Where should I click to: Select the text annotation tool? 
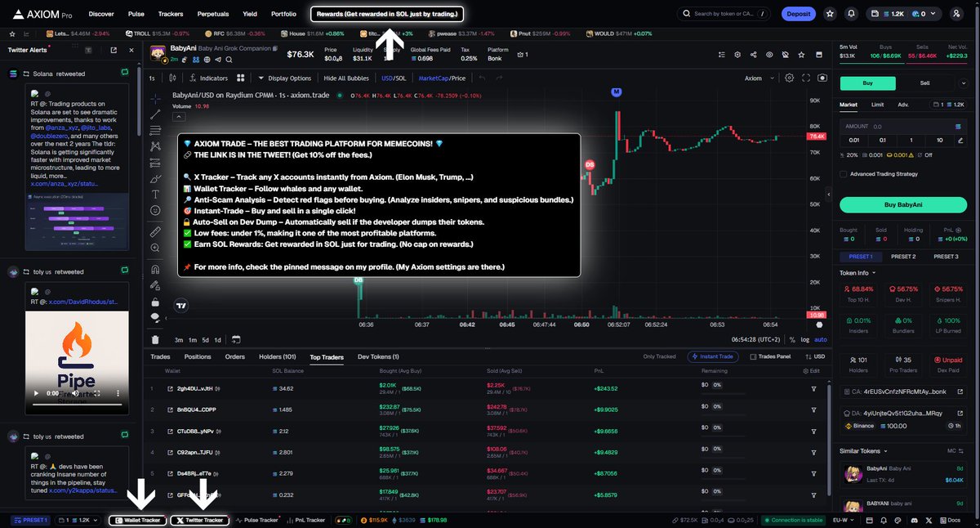(x=156, y=195)
